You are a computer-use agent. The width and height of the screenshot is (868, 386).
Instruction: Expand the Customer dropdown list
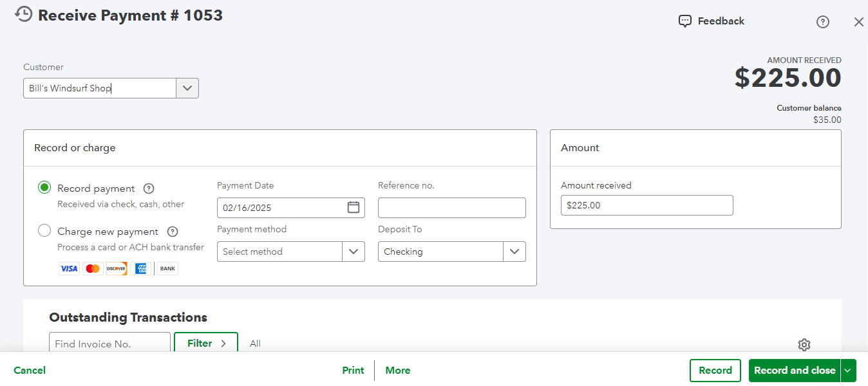point(187,88)
